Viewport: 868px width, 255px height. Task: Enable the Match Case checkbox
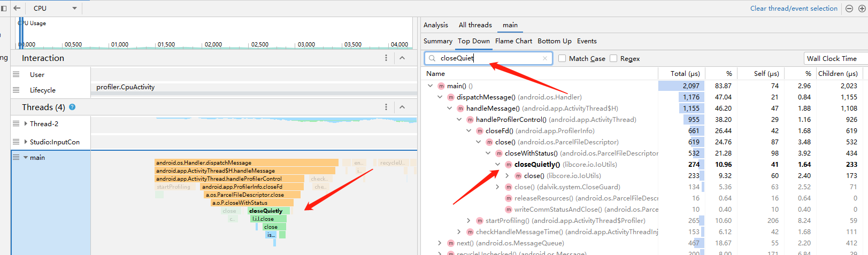[562, 58]
